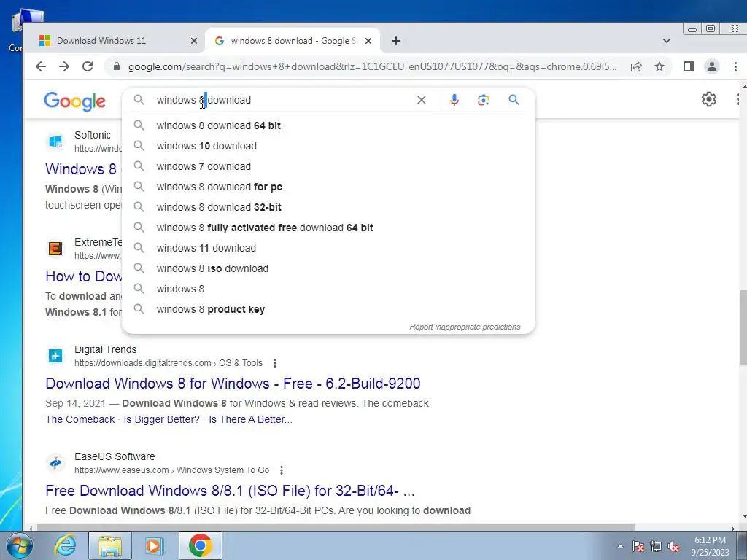This screenshot has width=747, height=560.
Task: Open Download Windows 8 for Windows result
Action: pos(233,384)
